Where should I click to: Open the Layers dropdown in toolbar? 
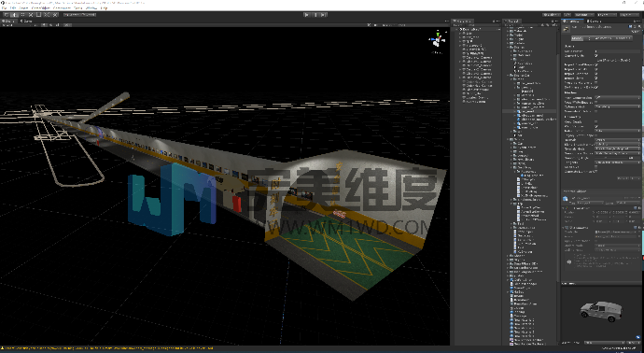tap(608, 15)
